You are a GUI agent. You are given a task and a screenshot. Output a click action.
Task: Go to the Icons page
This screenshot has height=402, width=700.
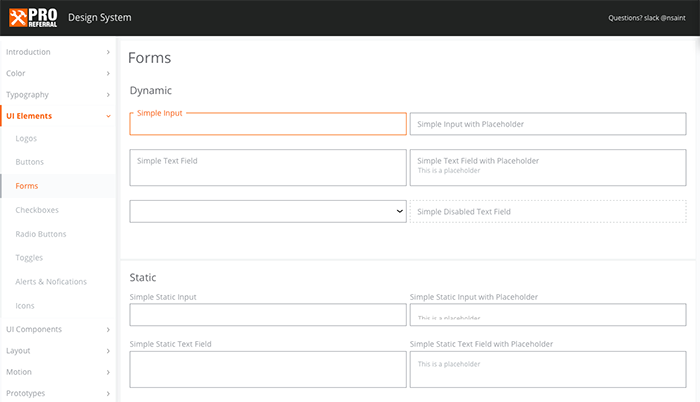point(25,306)
